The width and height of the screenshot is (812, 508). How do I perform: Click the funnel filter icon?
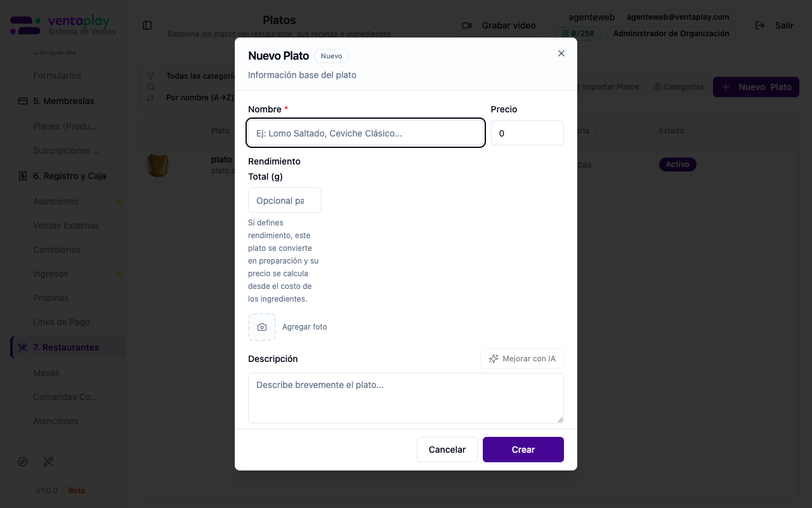tap(150, 76)
